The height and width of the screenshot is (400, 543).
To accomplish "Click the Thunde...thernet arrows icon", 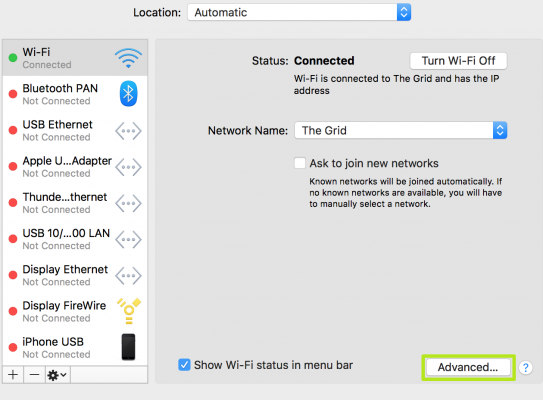I will pyautogui.click(x=128, y=203).
